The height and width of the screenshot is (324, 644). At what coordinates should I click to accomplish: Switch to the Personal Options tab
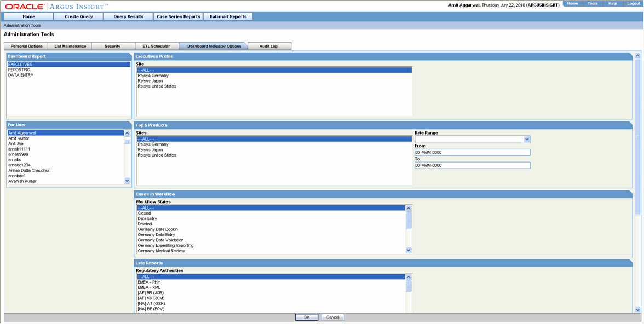26,46
